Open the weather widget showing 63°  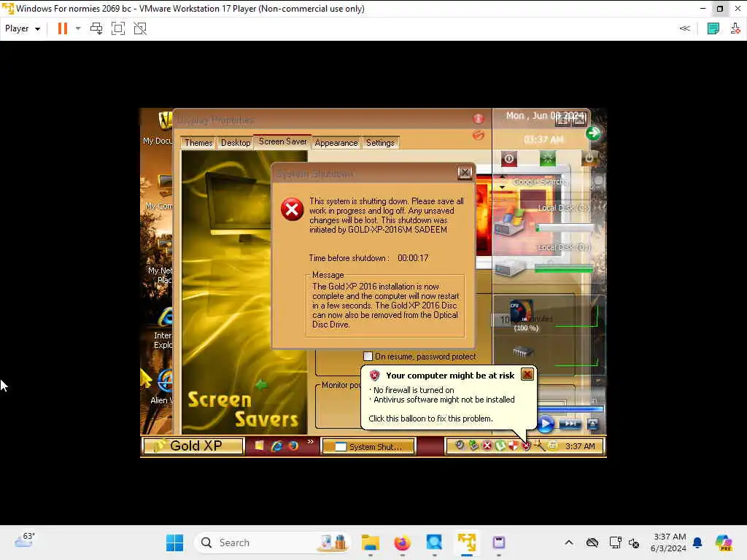(x=24, y=540)
